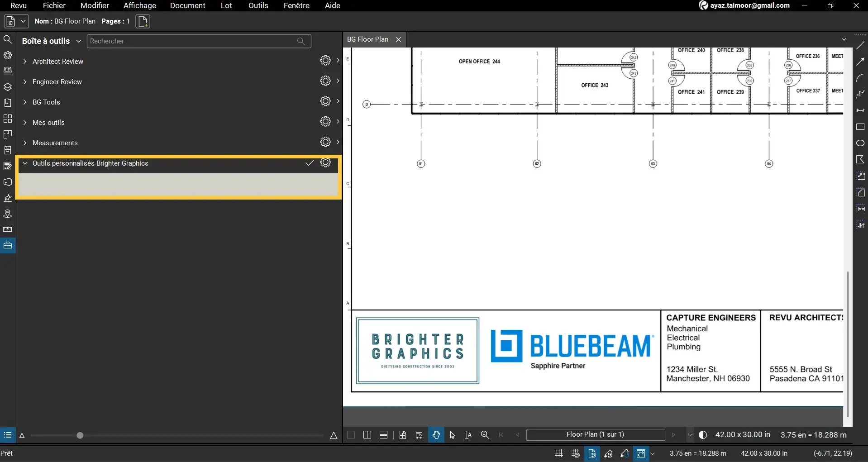The width and height of the screenshot is (868, 462).
Task: Open settings gear for BG Tools
Action: point(325,101)
